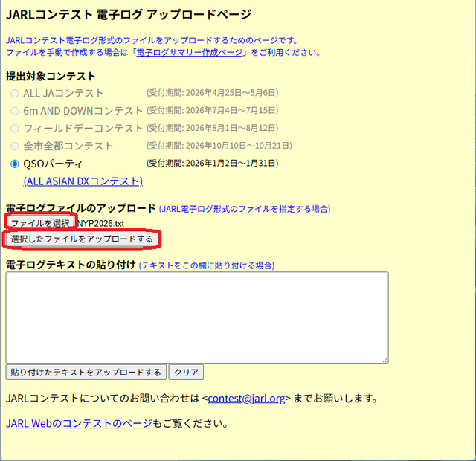The width and height of the screenshot is (476, 461).
Task: Select the ALL JAコンテスト radio button
Action: point(15,93)
